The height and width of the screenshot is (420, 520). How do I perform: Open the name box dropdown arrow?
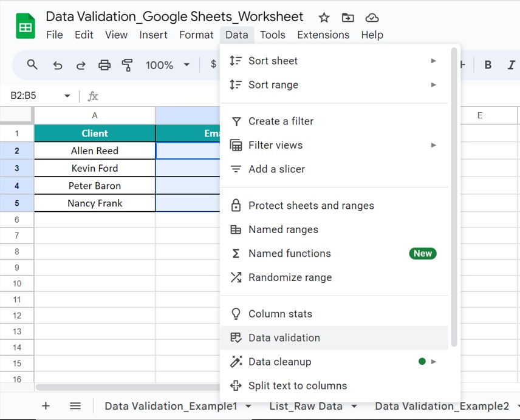point(67,96)
